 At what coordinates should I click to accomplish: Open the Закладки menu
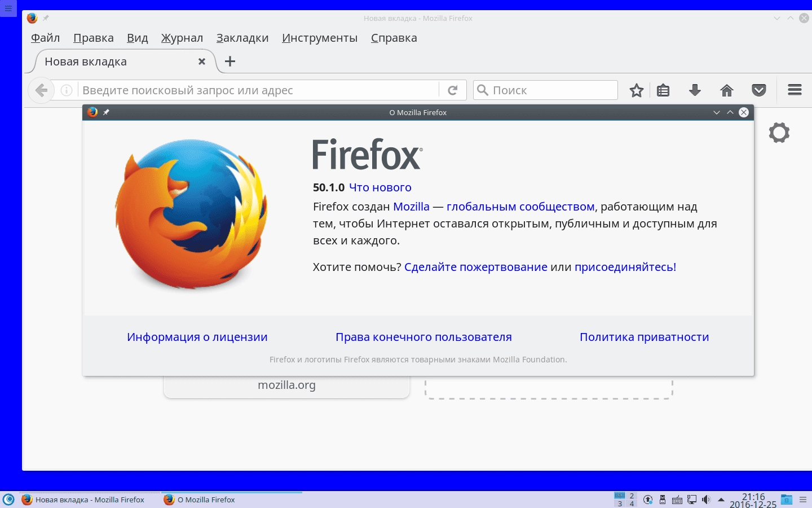point(242,38)
